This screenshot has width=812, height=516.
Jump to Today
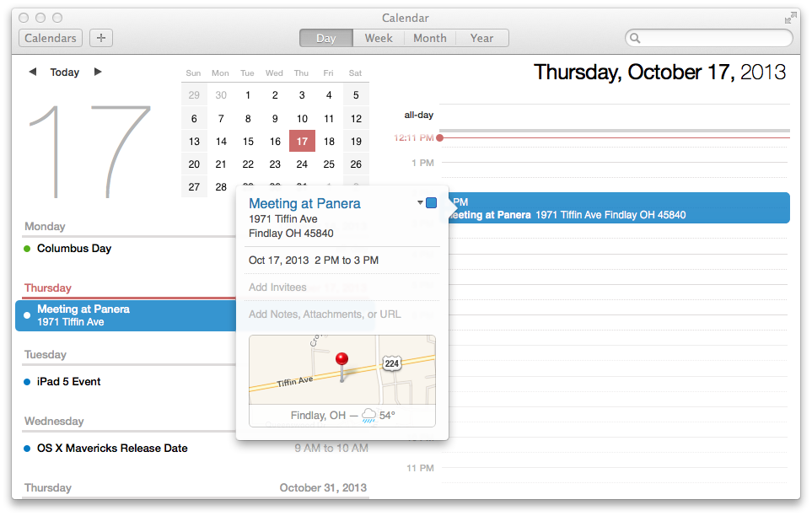pos(65,73)
